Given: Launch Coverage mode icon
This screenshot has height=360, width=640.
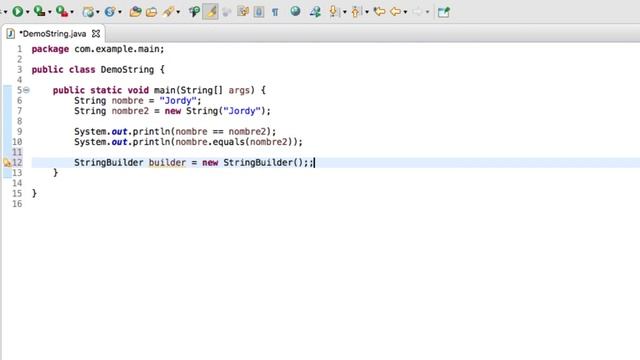Looking at the screenshot, I should 40,11.
